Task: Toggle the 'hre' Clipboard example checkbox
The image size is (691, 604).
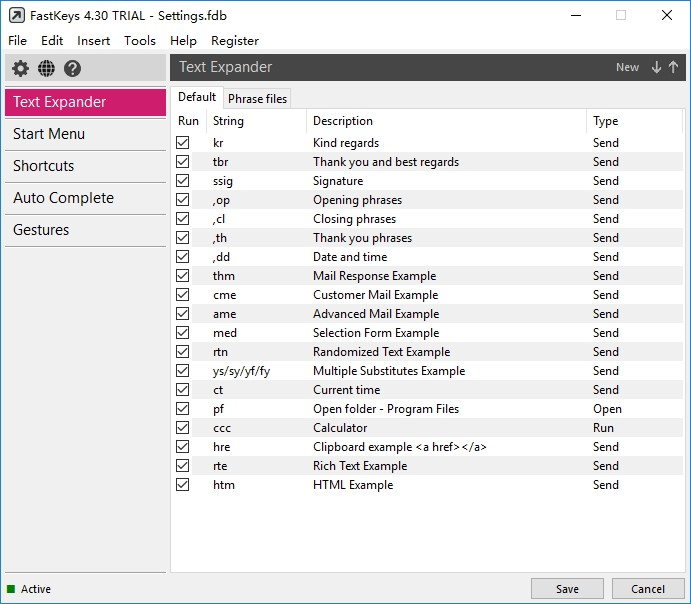Action: 182,447
